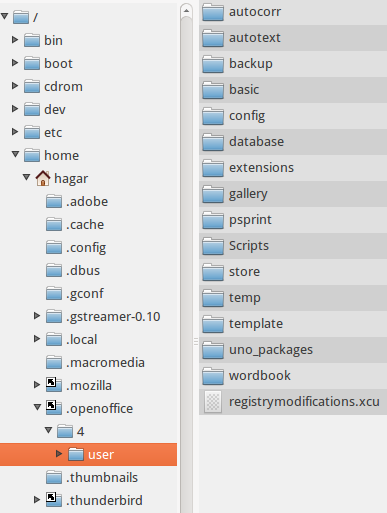This screenshot has width=387, height=513.
Task: Click the config folder icon in file list
Action: [213, 116]
